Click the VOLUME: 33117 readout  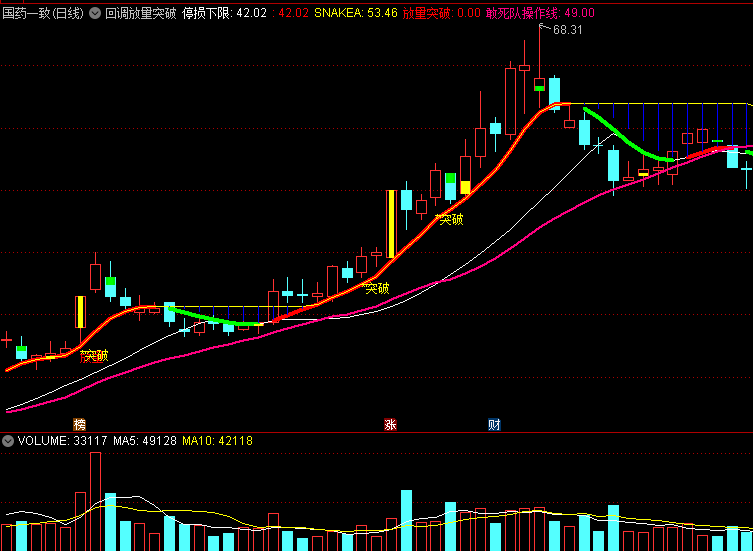click(x=61, y=441)
